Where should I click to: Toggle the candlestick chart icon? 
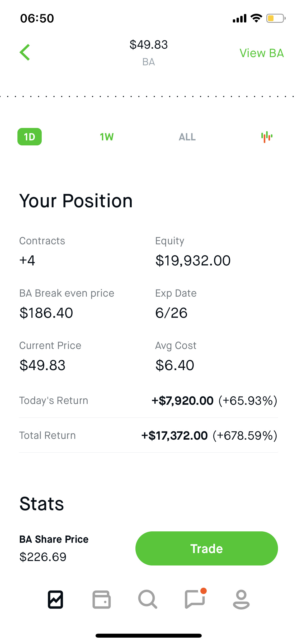(x=267, y=137)
